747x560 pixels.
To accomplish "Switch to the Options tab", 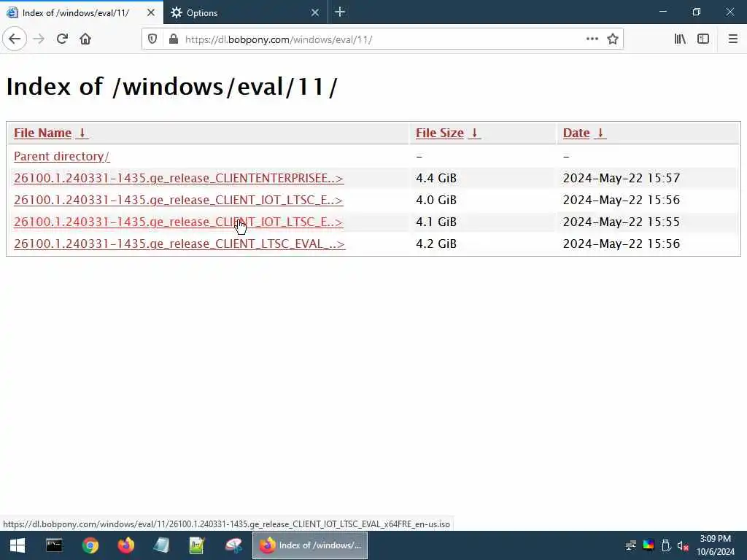I will point(246,12).
